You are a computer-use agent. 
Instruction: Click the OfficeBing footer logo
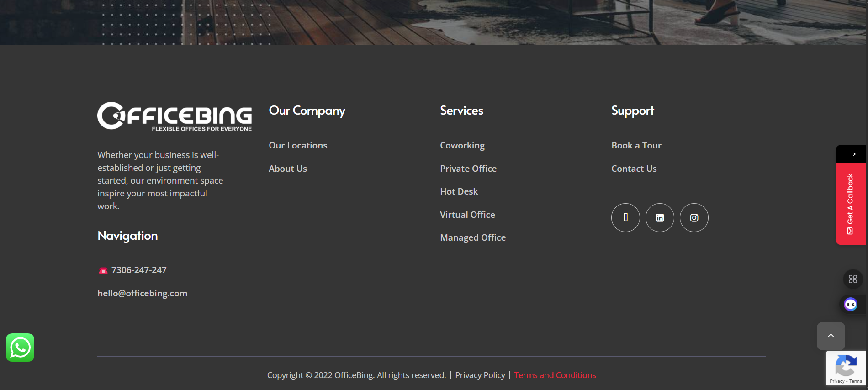click(174, 116)
